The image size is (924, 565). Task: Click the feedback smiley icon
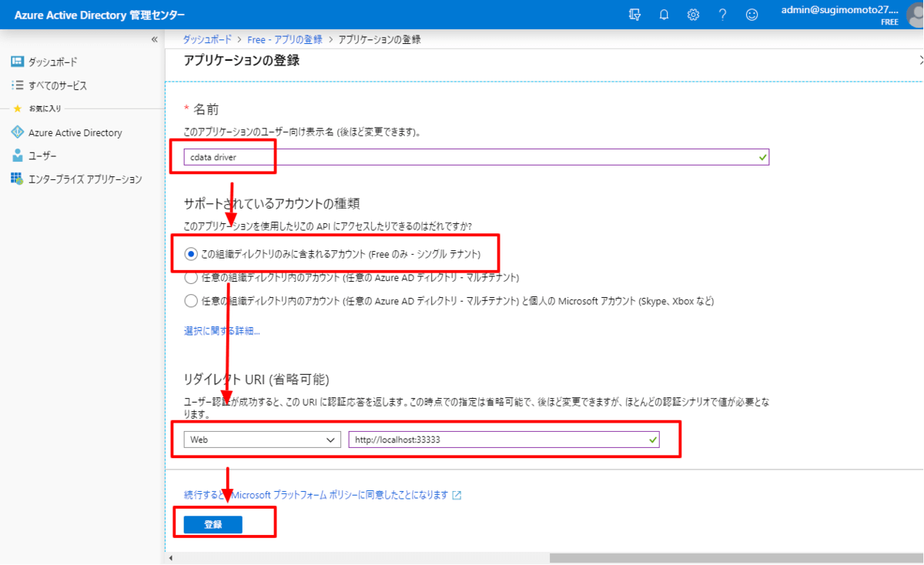(x=752, y=15)
